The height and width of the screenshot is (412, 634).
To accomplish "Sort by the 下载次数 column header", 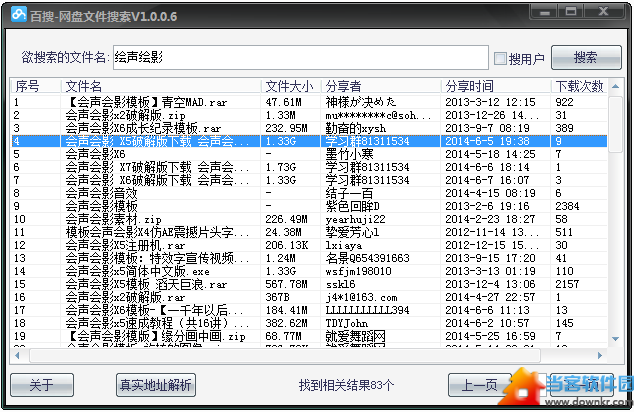I will (579, 86).
